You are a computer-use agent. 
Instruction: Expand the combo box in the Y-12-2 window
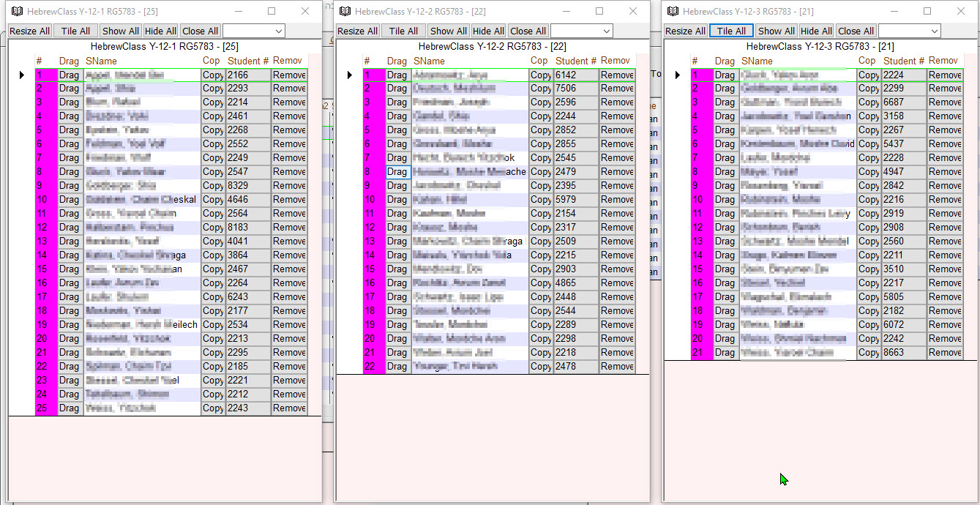pos(606,31)
